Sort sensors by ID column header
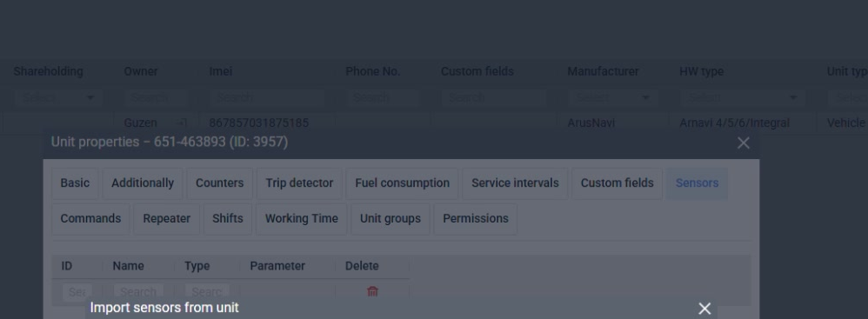The height and width of the screenshot is (319, 868). point(66,266)
